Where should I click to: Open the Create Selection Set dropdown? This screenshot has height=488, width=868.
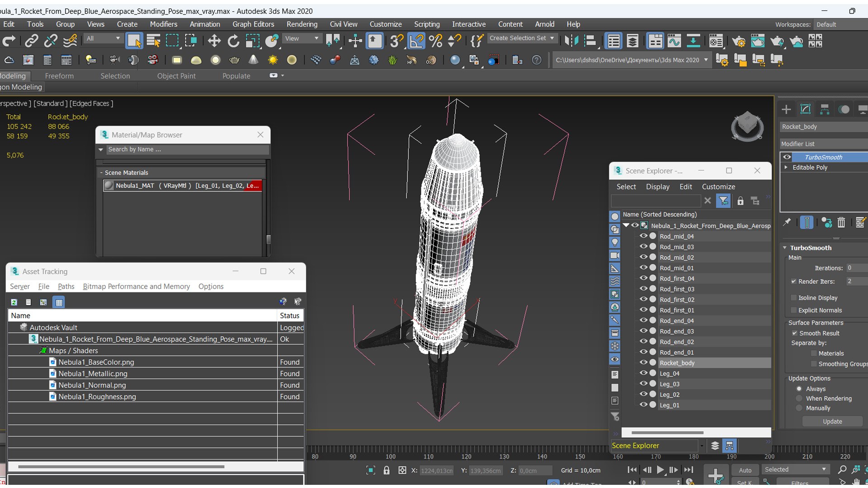tap(522, 38)
